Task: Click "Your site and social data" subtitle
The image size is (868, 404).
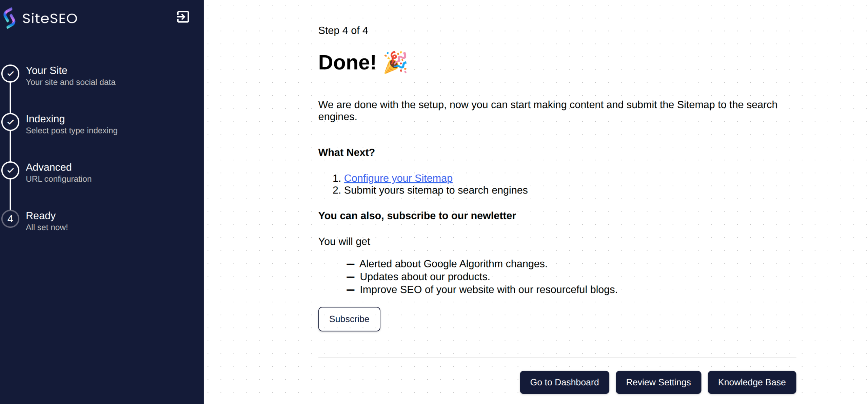Action: point(71,82)
